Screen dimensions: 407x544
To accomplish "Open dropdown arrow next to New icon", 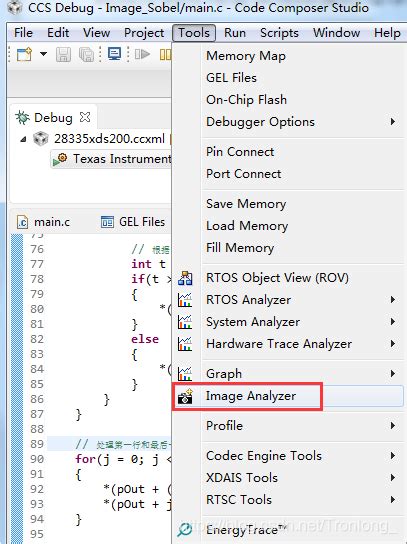I will click(x=43, y=54).
